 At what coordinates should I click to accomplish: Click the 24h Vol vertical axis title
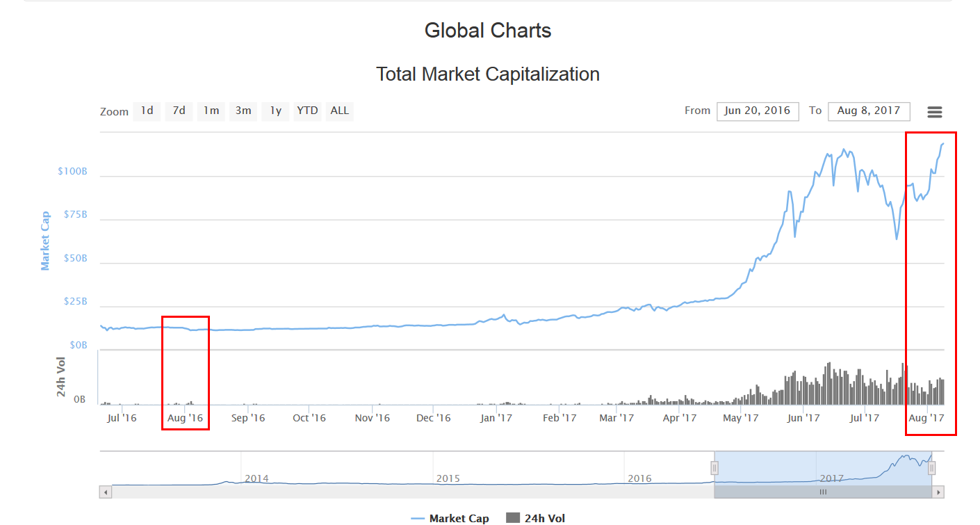[x=61, y=377]
